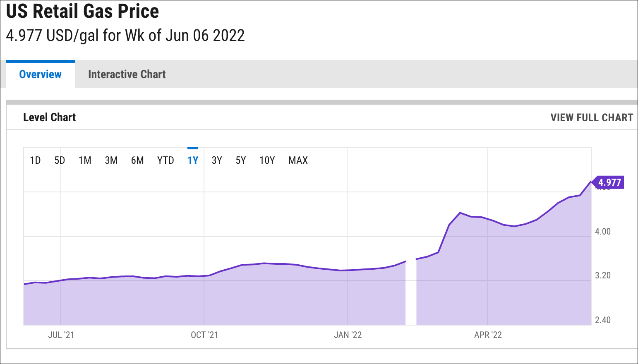
Task: Choose the 1M range option
Action: (x=85, y=160)
